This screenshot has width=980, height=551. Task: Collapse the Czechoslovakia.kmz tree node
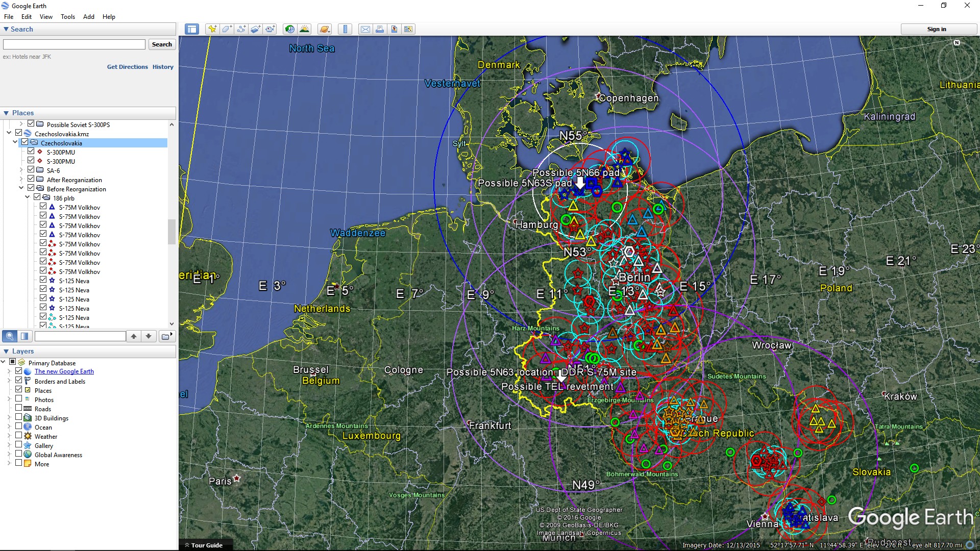(x=9, y=134)
